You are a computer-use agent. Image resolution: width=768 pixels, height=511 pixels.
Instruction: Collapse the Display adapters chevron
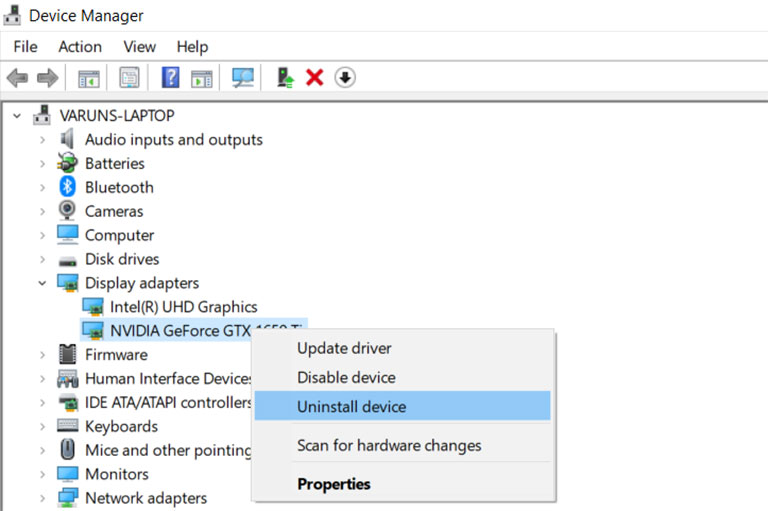[43, 283]
